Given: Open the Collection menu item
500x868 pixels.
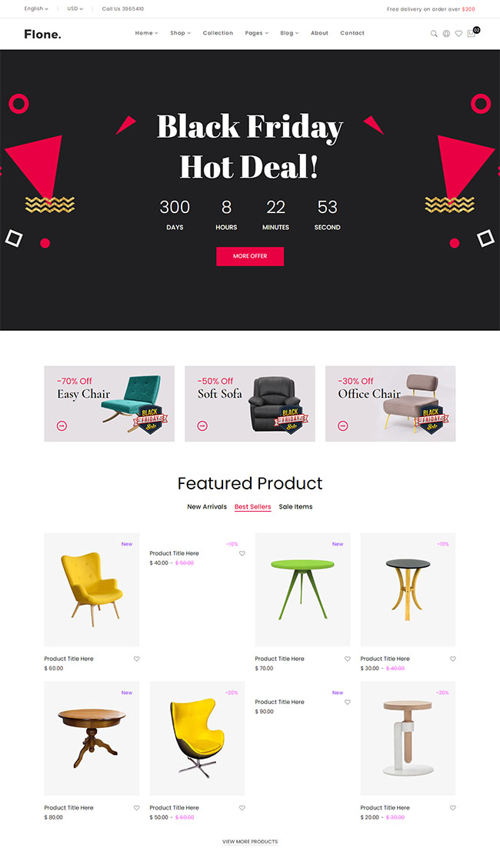Looking at the screenshot, I should (218, 33).
